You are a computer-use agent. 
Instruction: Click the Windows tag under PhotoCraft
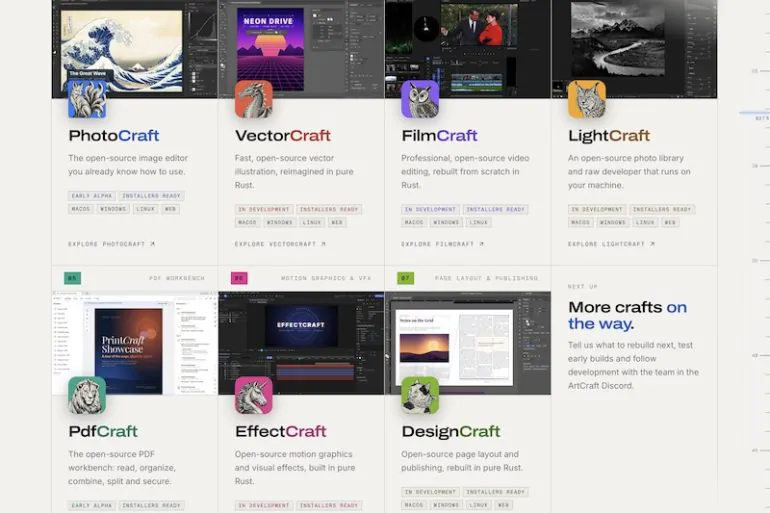113,209
